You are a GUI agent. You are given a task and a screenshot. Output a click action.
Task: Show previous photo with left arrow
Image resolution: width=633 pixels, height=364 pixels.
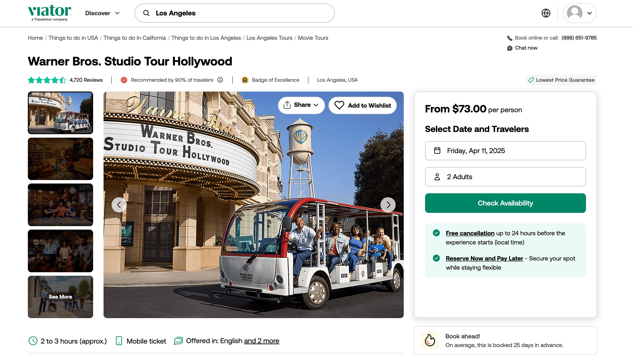[119, 205]
